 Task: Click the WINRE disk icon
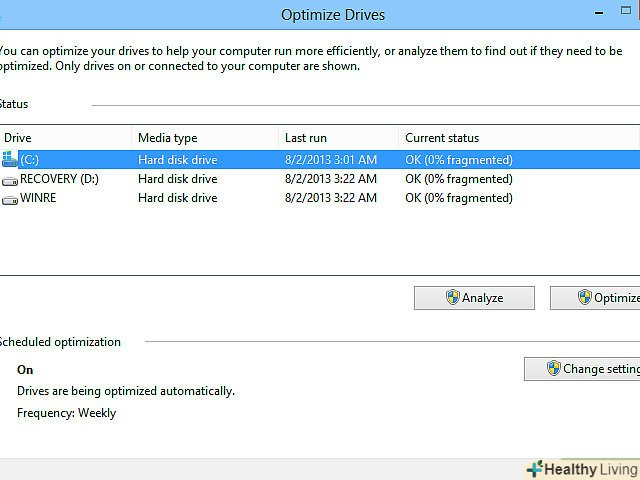pyautogui.click(x=10, y=200)
